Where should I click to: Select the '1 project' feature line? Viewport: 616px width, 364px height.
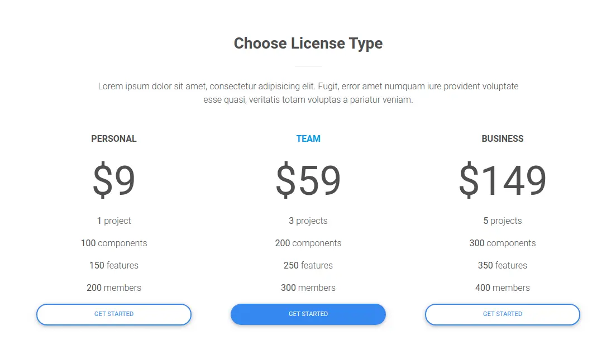pos(114,221)
